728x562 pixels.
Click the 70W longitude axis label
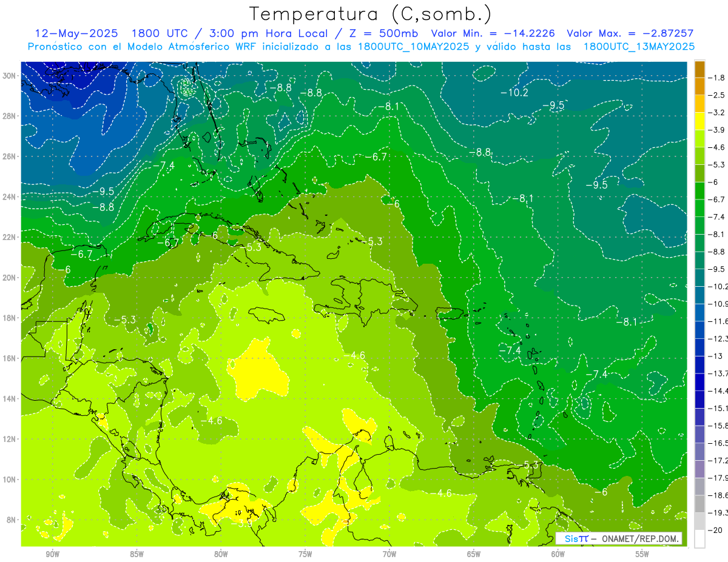[x=389, y=554]
